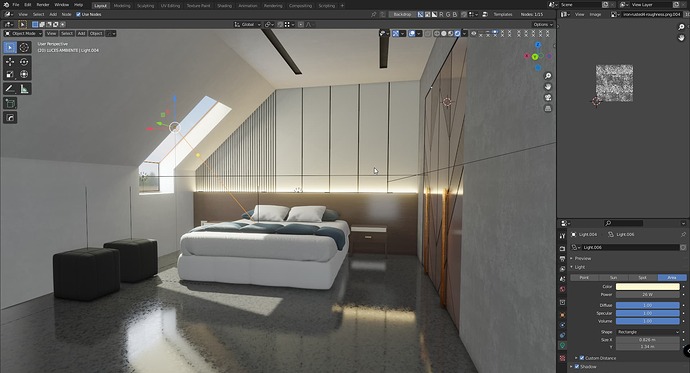690x373 pixels.
Task: Click the light Color swatch
Action: click(x=648, y=287)
